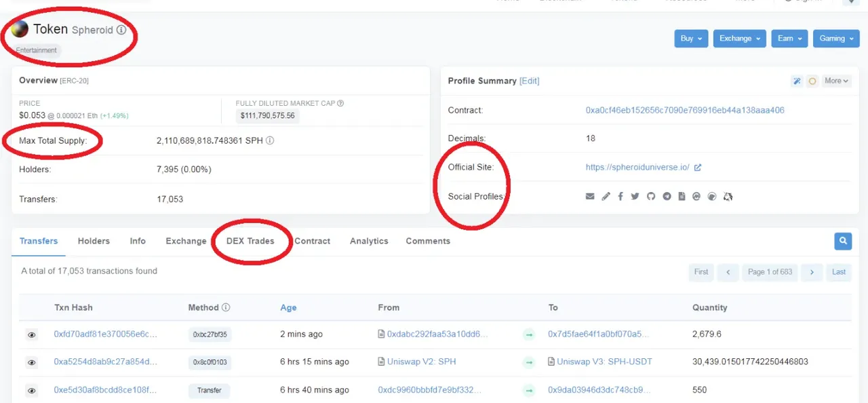Image resolution: width=868 pixels, height=403 pixels.
Task: Click info icon beside Fully Diluted Market Cap
Action: click(340, 103)
